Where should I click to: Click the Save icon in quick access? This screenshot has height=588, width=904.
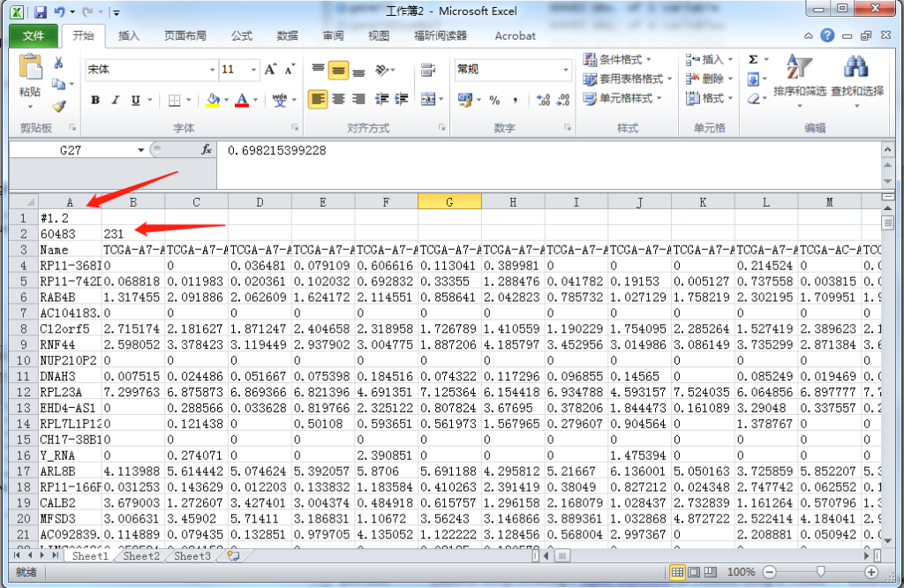(40, 11)
